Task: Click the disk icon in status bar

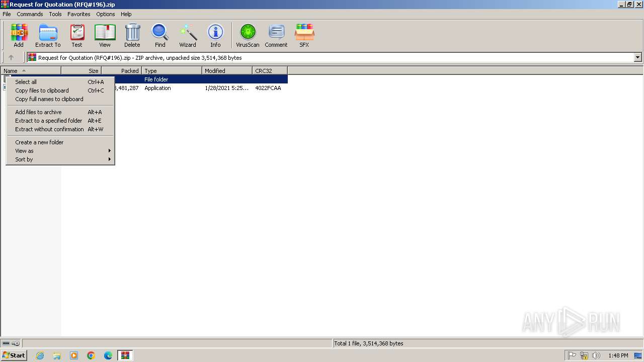Action: tap(6, 343)
